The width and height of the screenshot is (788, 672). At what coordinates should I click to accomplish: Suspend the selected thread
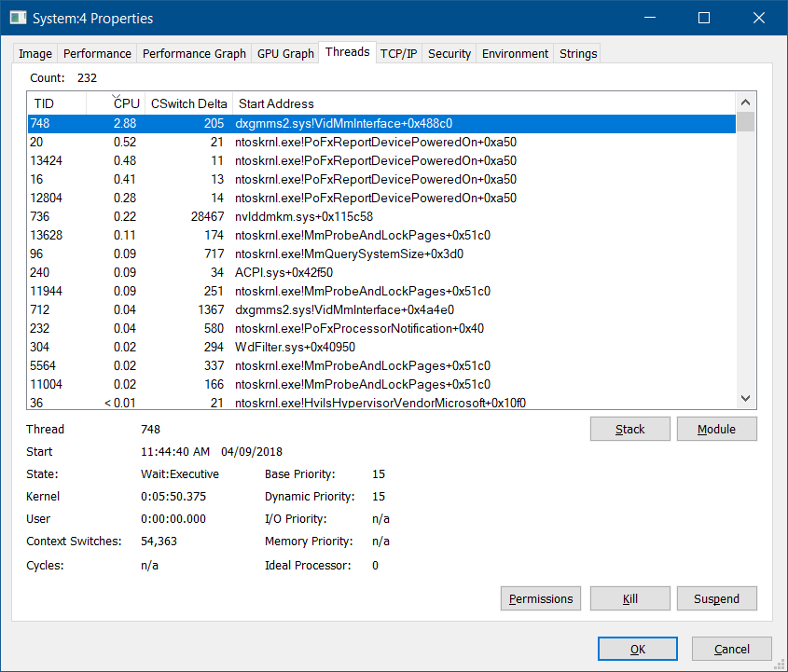(717, 598)
